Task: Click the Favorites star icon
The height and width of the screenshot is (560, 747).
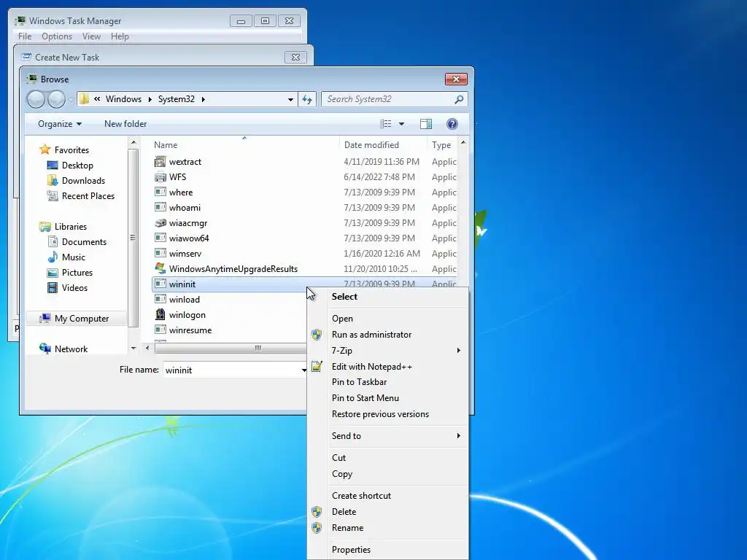Action: [44, 149]
